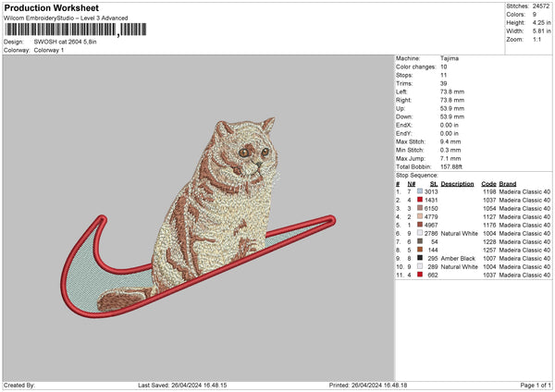Click stitch count '4779' in row 4
Screen dimensions: 555x392
[431, 216]
